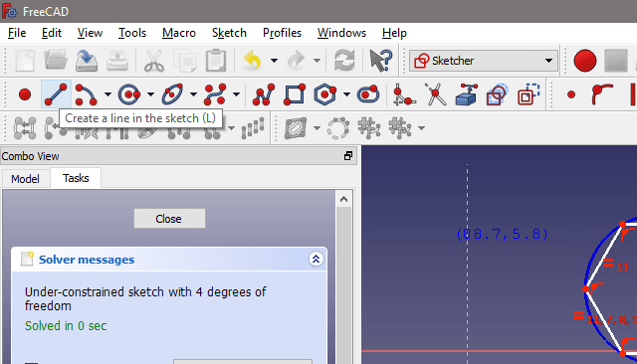This screenshot has height=364, width=637.
Task: Open the Undo history dropdown arrow
Action: [x=275, y=61]
